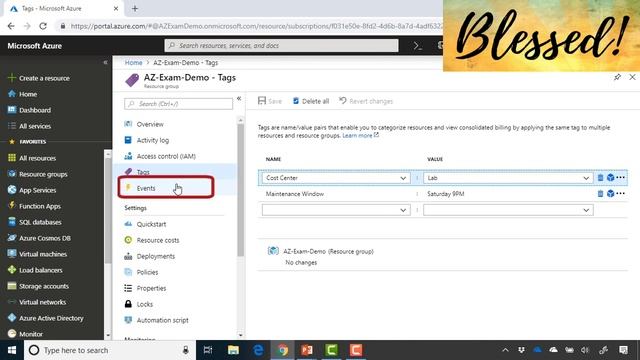The width and height of the screenshot is (640, 360).
Task: Expand empty tag value dropdown
Action: click(x=586, y=210)
